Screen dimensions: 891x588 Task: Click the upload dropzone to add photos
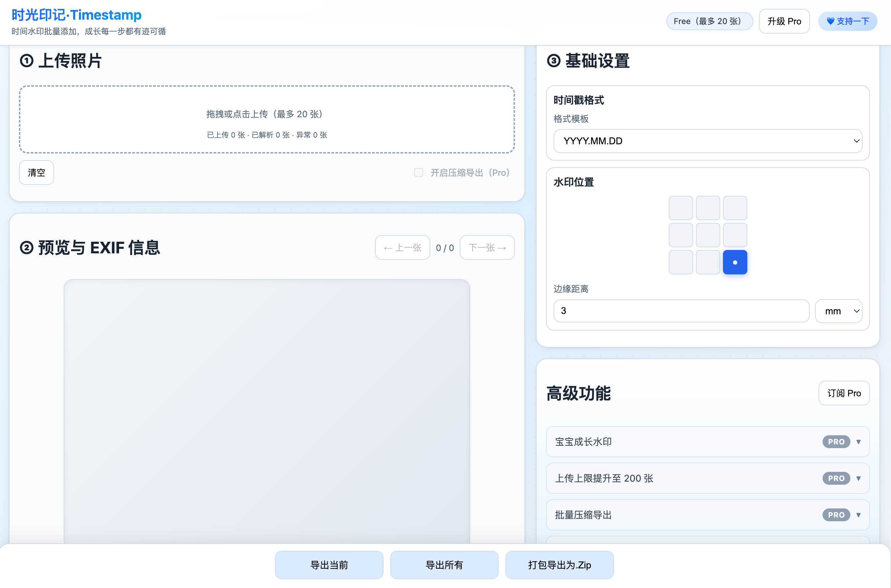point(267,120)
